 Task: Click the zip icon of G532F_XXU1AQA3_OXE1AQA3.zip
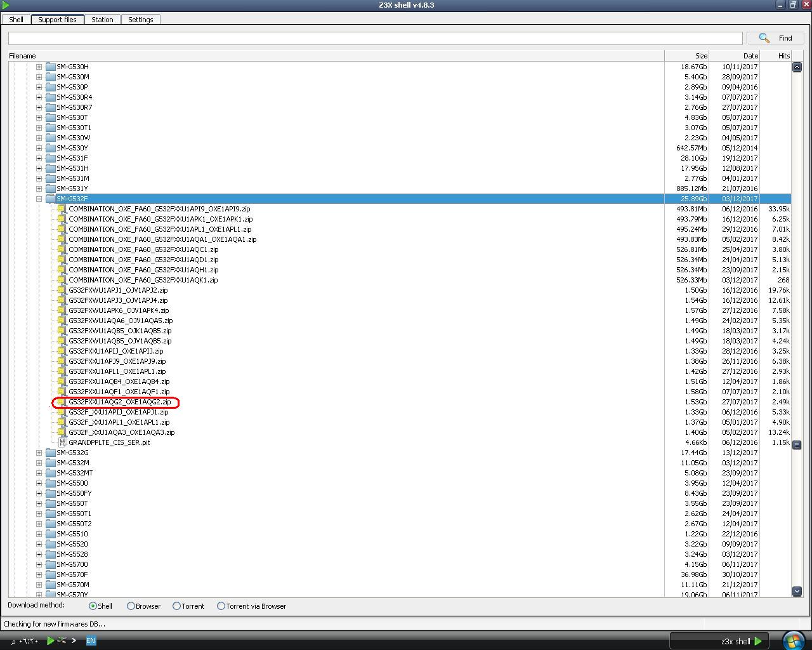62,432
